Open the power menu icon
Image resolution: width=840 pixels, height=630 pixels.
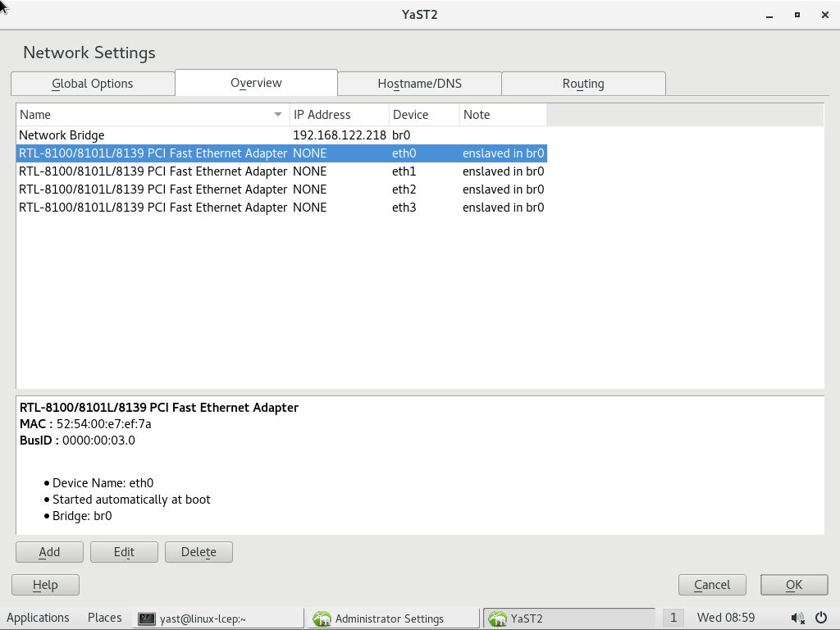tap(822, 619)
